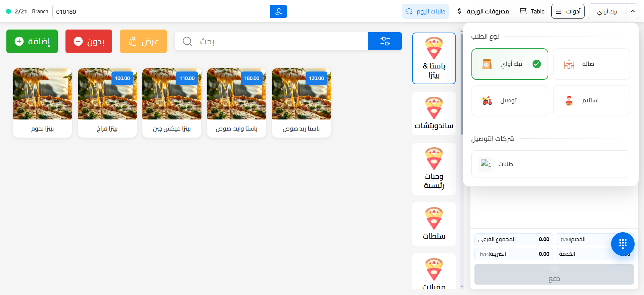Switch to the سلطات category
644x295 pixels.
point(434,224)
